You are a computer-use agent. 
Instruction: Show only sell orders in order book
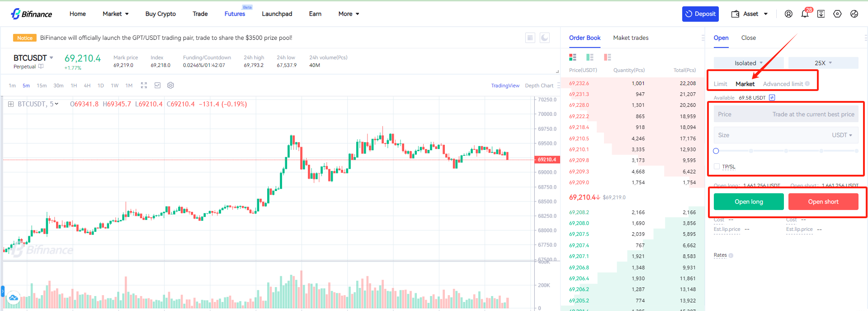(x=607, y=57)
